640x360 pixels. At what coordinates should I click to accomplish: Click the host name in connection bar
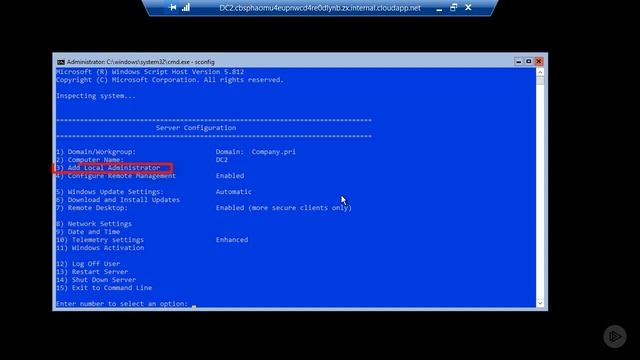(x=320, y=8)
